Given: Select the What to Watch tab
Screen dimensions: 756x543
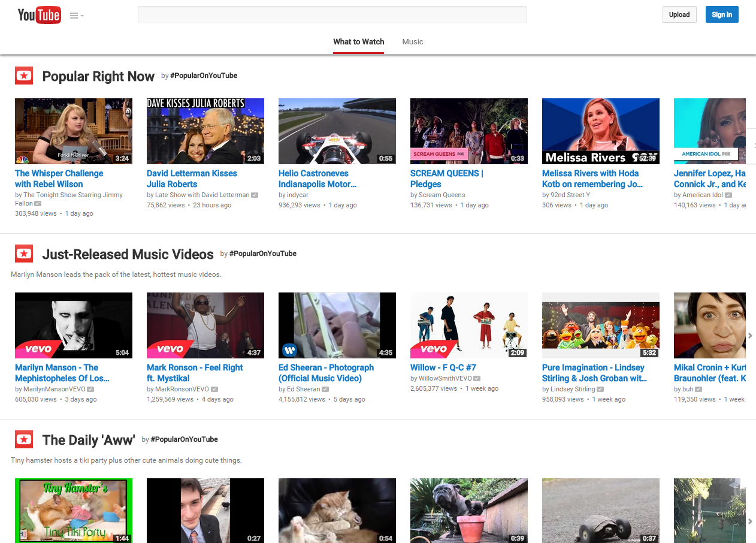Looking at the screenshot, I should pos(358,42).
